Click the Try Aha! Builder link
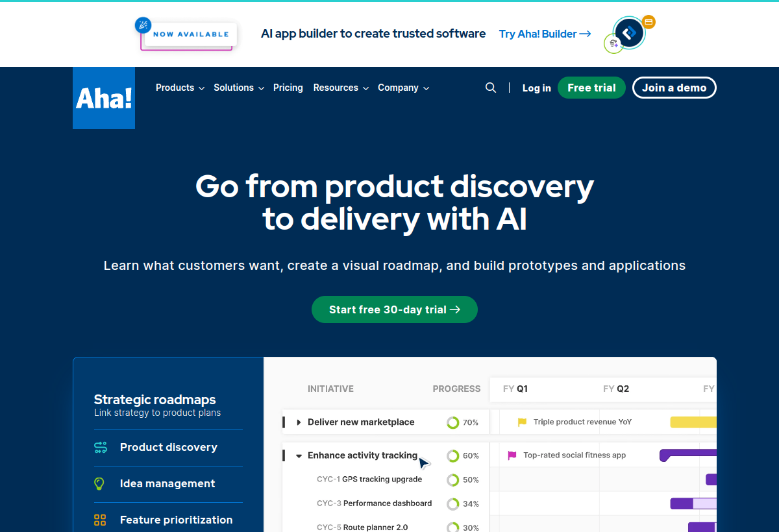The height and width of the screenshot is (532, 779). (545, 34)
